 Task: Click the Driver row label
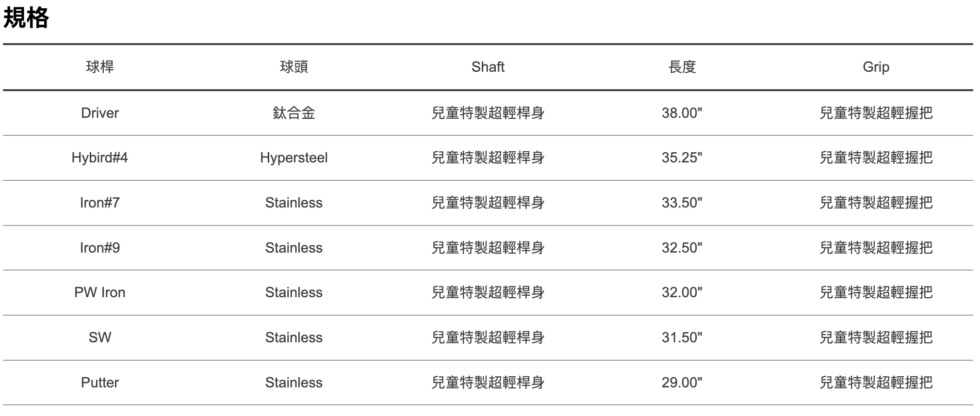coord(100,113)
